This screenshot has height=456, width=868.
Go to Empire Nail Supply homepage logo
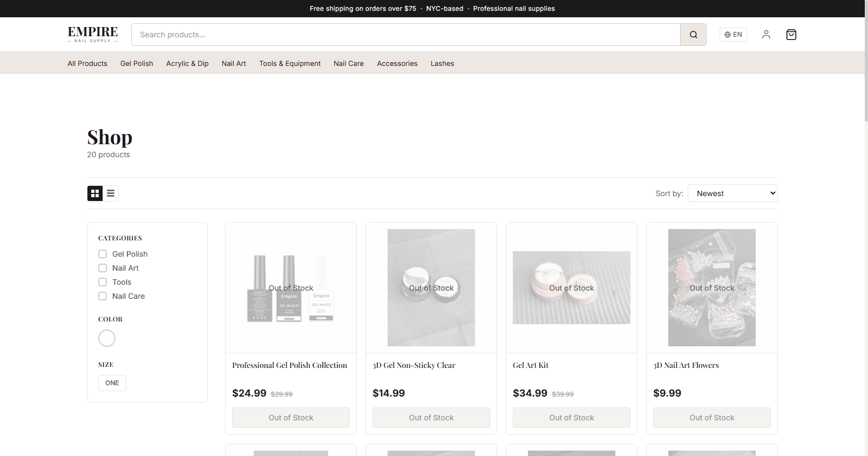[93, 35]
